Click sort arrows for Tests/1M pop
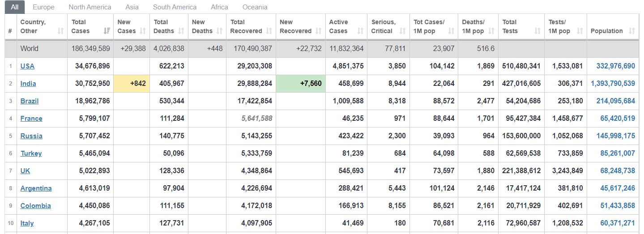The width and height of the screenshot is (644, 234). pyautogui.click(x=580, y=31)
